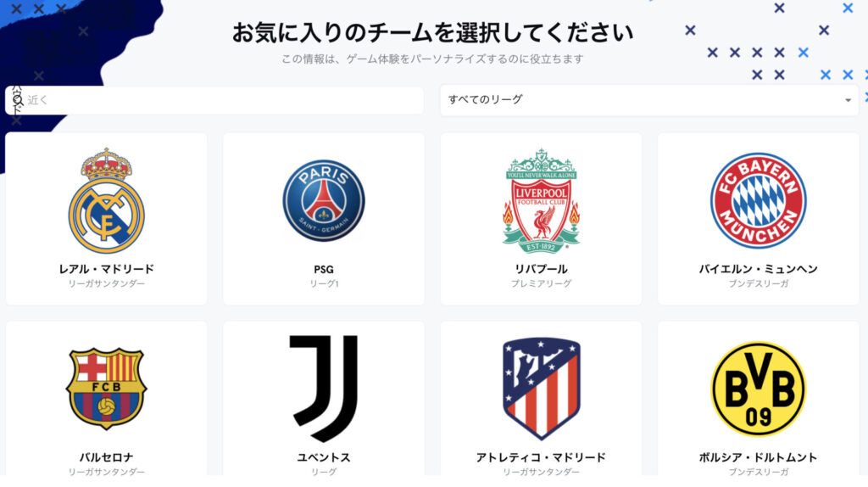Viewport: 868px width, 487px height.
Task: Select the バイエルン・ミュンヘン name text
Action: tap(758, 269)
